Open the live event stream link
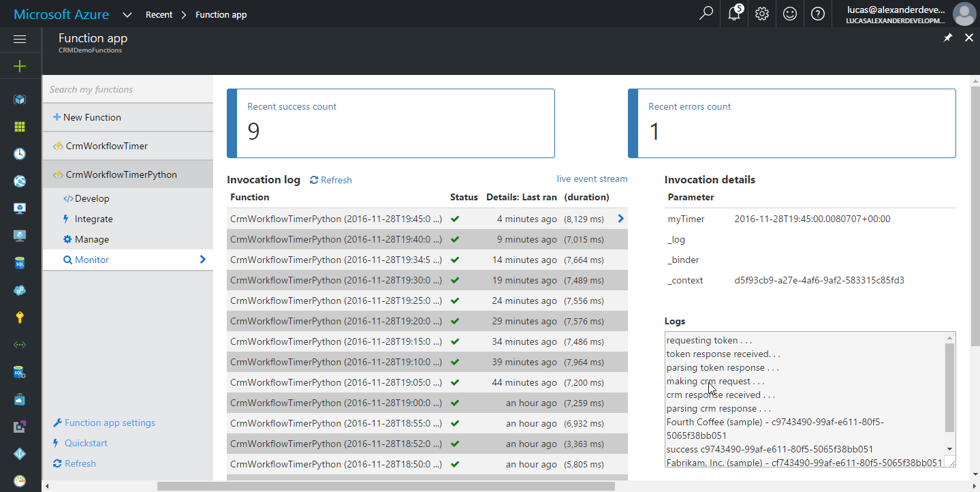Viewport: 980px width, 492px height. point(592,179)
